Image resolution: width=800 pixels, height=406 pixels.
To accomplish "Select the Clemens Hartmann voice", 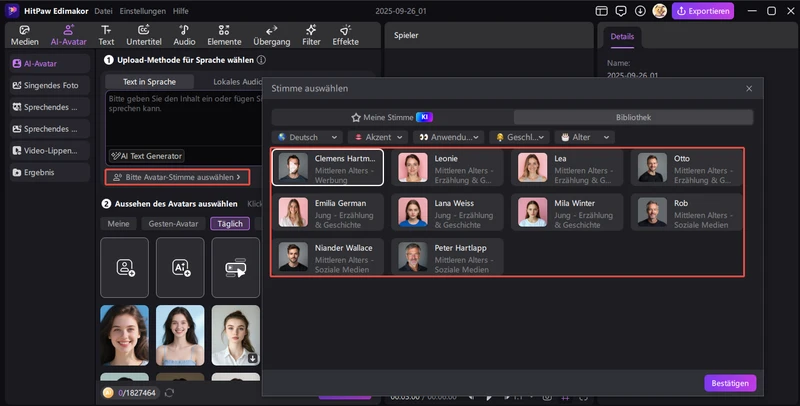I will point(327,167).
